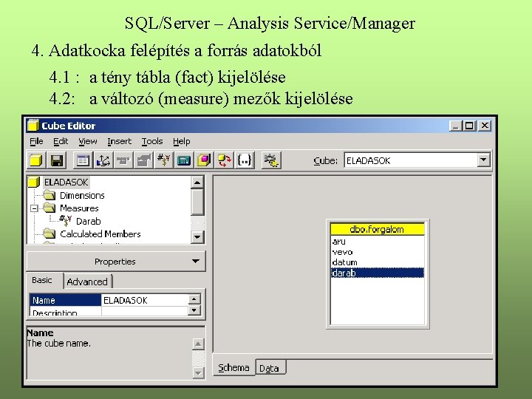Click the dbo.forgalom table header
The image size is (532, 399).
(378, 229)
